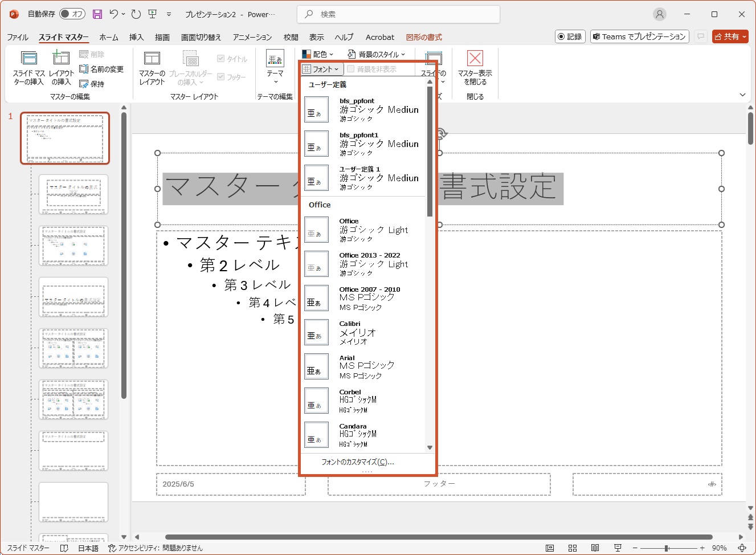
Task: Open the テーマ themes dropdown
Action: (275, 68)
